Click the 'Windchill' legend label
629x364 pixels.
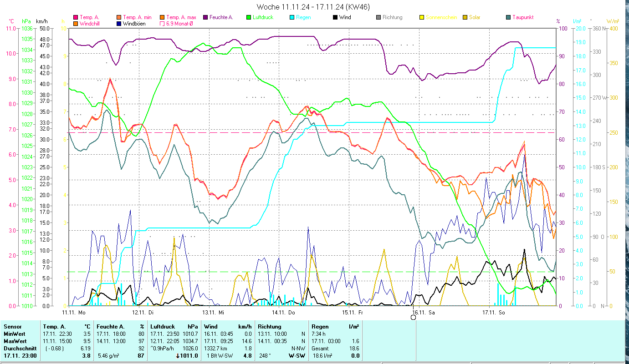90,23
